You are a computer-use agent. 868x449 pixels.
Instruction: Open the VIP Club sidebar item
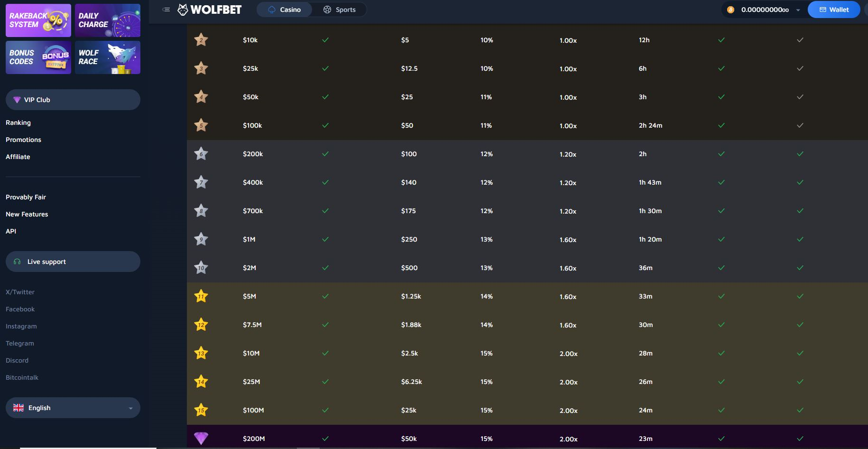[73, 100]
